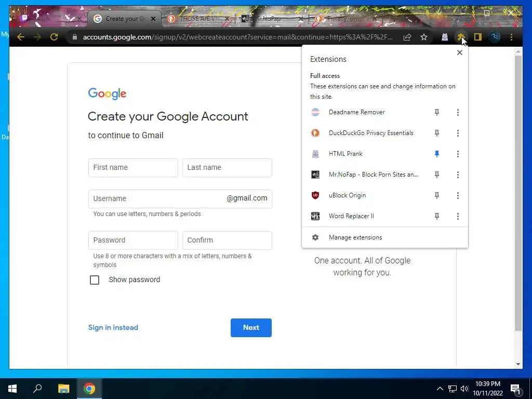Toggle the Extensions puzzle-piece toolbar icon

pos(461,37)
